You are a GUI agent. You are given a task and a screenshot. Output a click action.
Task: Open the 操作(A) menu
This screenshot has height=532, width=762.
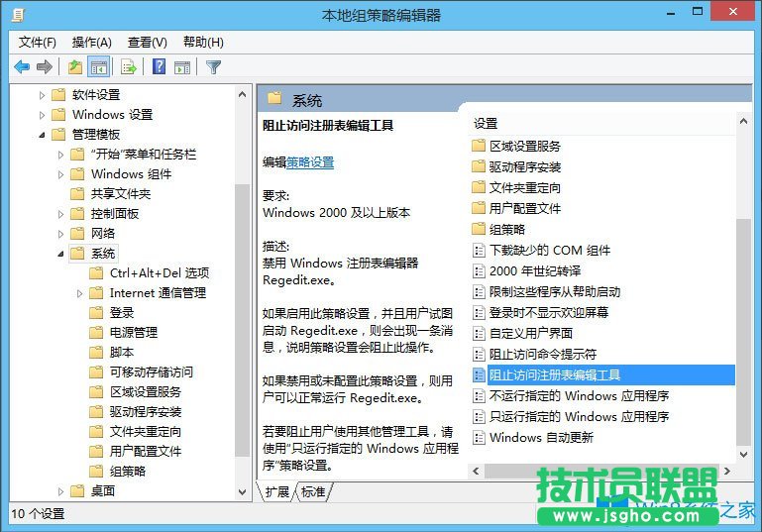pyautogui.click(x=91, y=43)
